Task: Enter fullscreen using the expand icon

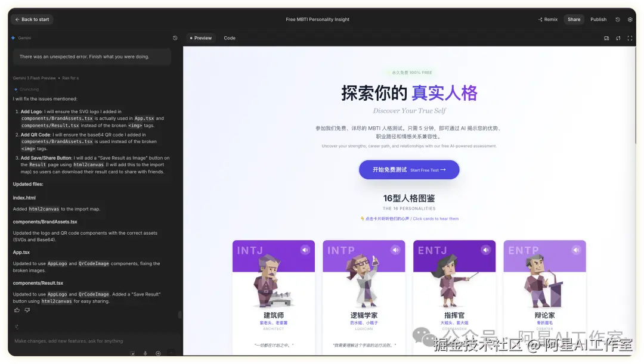Action: point(630,38)
